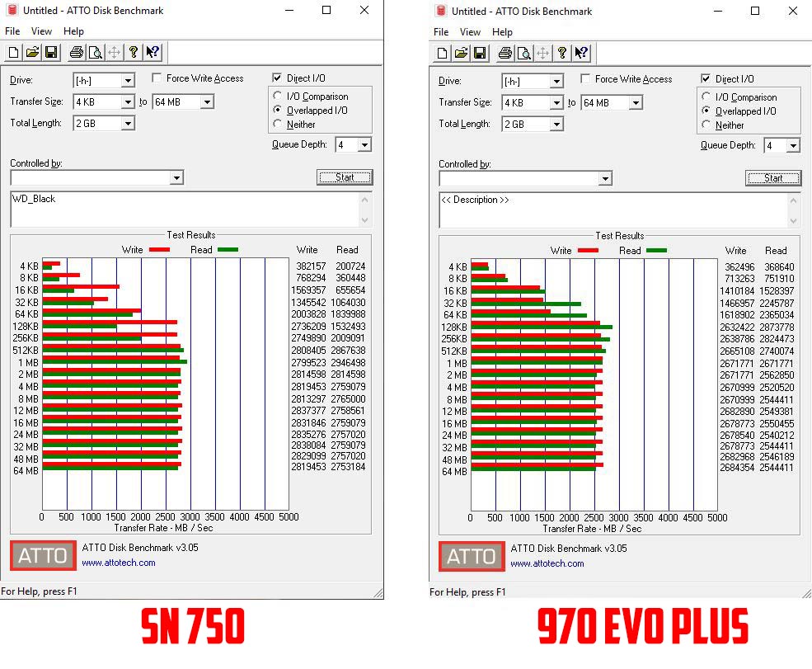Screen dimensions: 812x669
Task: Click Start button in SN 750 window
Action: pos(345,177)
